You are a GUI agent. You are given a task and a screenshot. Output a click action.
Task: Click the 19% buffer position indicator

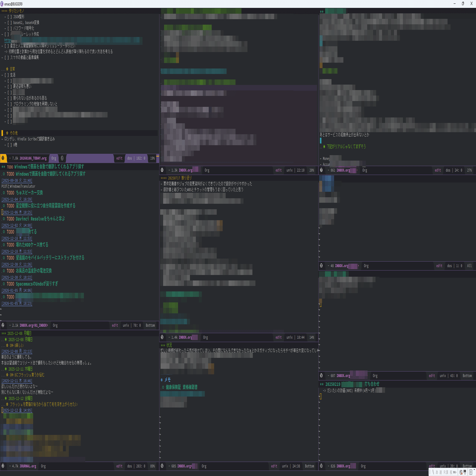point(152,158)
